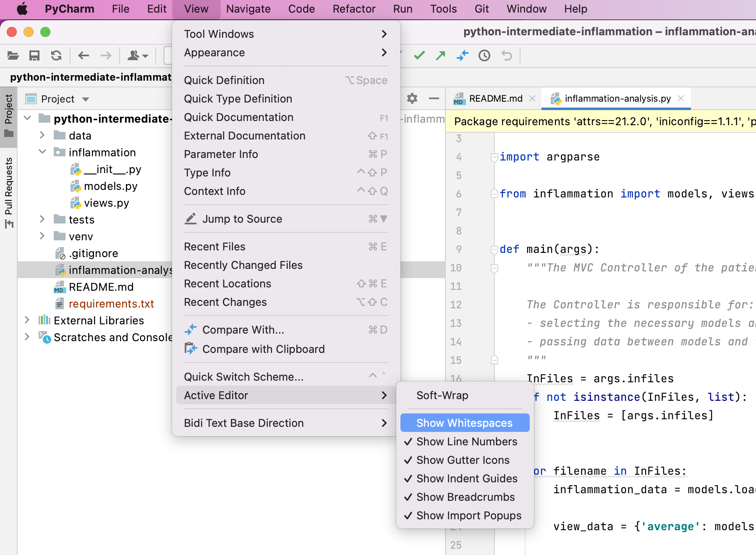Update project with the blue arrows icon
The height and width of the screenshot is (555, 756).
(x=462, y=55)
